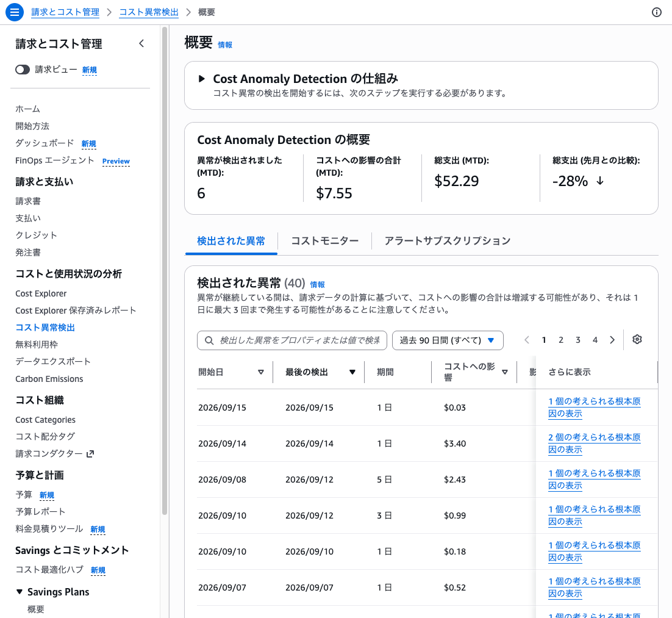Open 情報 link next to 概要 heading
The width and height of the screenshot is (672, 618).
pos(225,45)
